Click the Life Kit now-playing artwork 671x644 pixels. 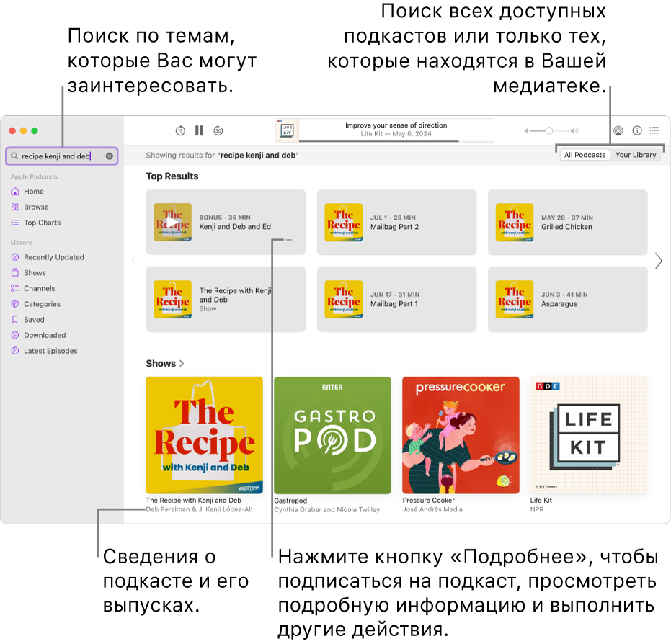pyautogui.click(x=287, y=130)
